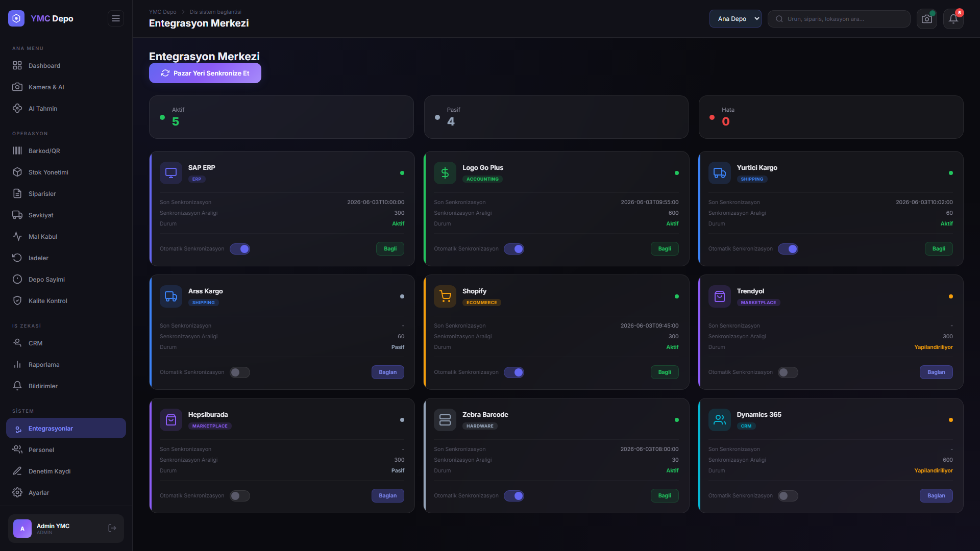Click Baglan on Trendyol card

(x=936, y=372)
